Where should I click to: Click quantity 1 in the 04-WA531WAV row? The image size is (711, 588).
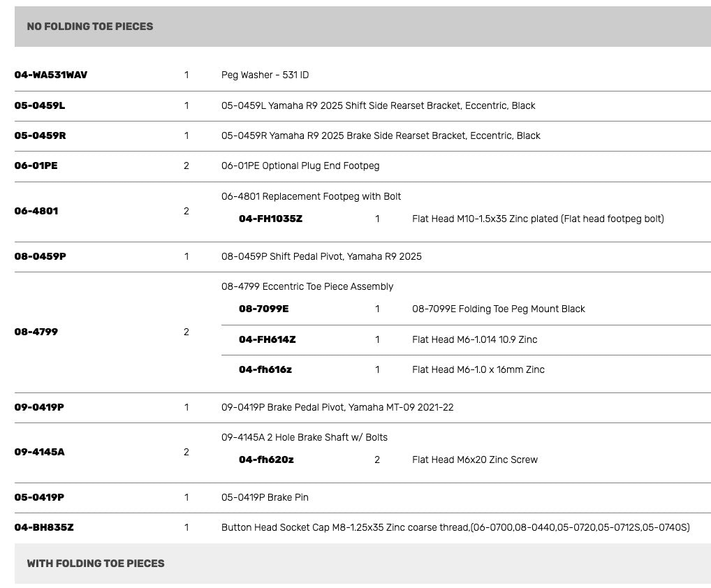pos(186,75)
